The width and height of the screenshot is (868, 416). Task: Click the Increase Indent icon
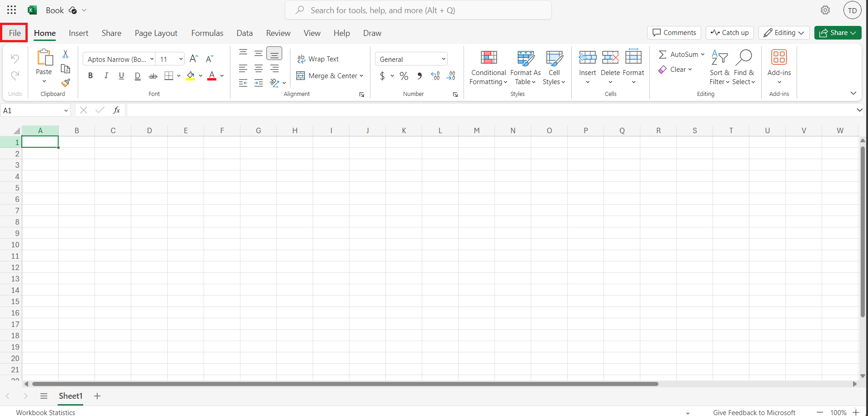259,83
